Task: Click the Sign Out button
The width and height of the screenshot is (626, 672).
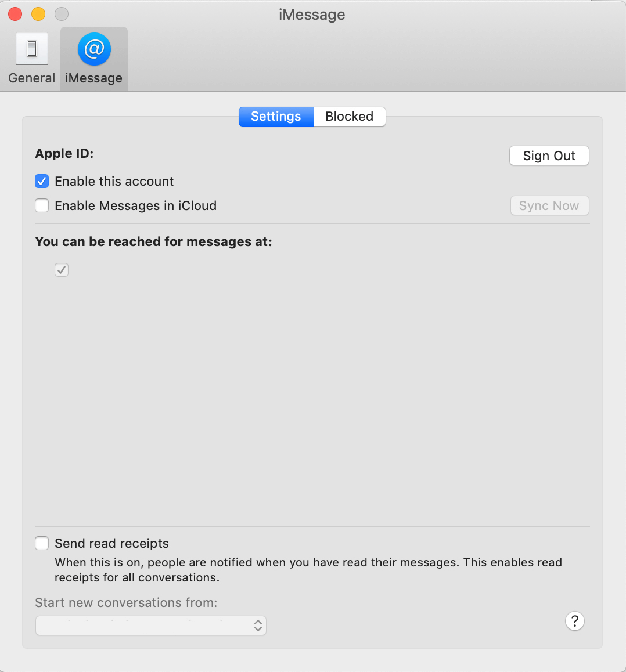Action: click(549, 156)
